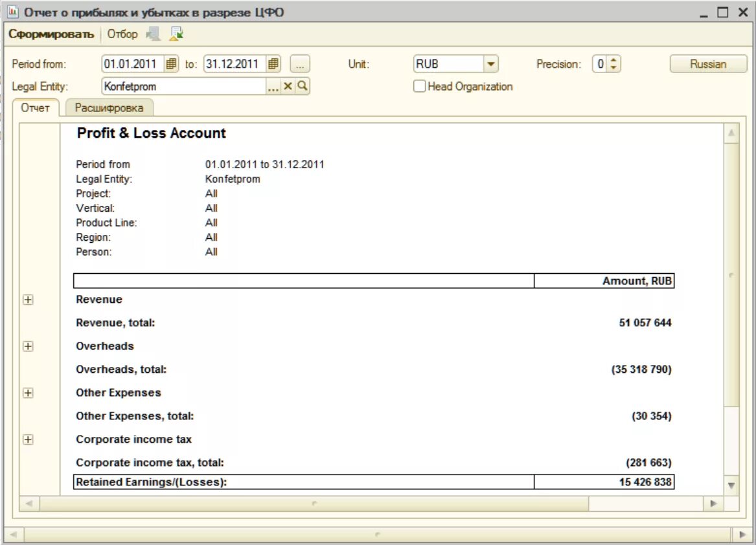Click the report's vertical scrollbar down arrow
Viewport: 756px width, 545px height.
[731, 485]
